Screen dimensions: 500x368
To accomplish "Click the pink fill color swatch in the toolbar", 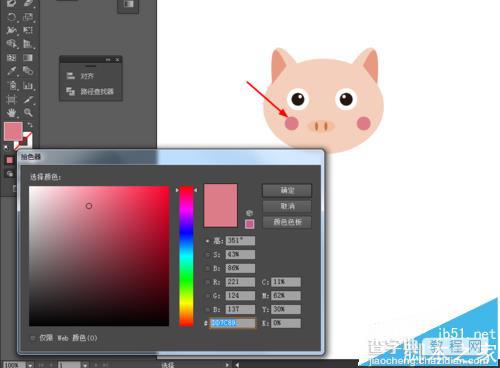I will 13,131.
